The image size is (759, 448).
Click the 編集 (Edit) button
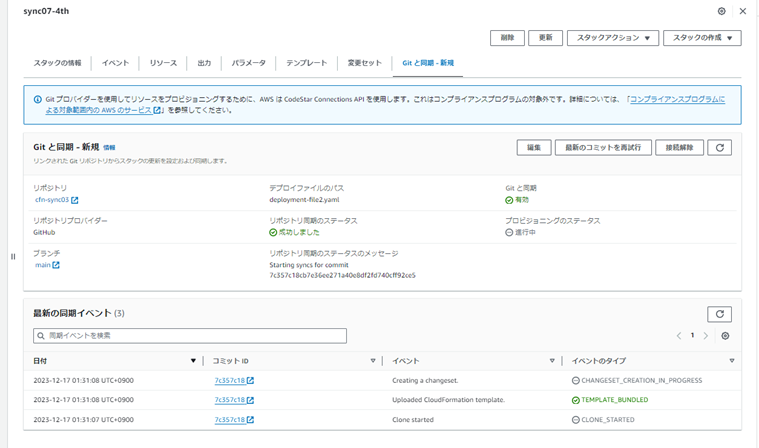(x=534, y=148)
